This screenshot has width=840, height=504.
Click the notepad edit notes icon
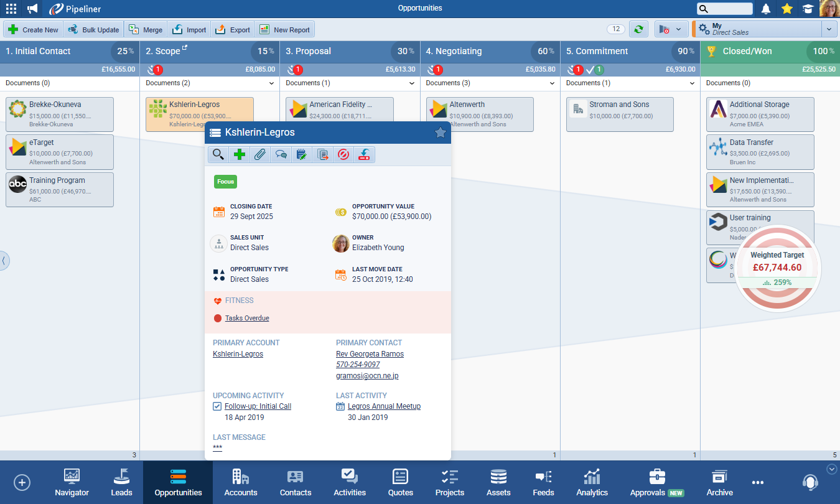[x=302, y=154]
